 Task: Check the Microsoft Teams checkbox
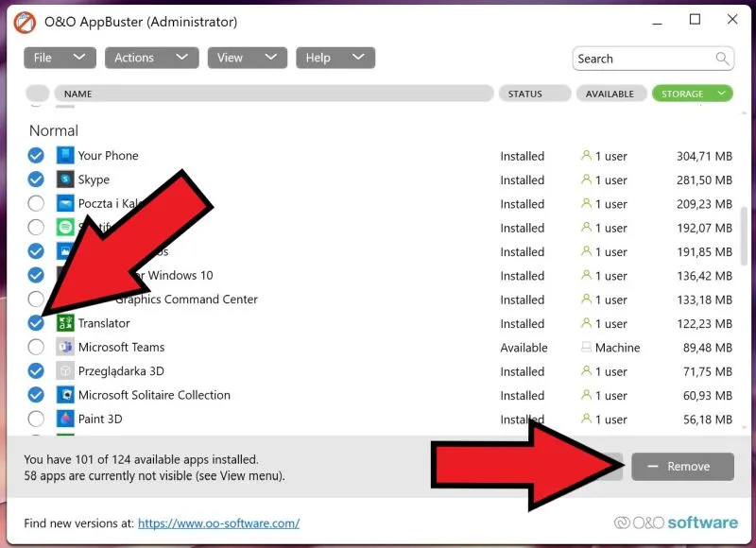point(35,347)
